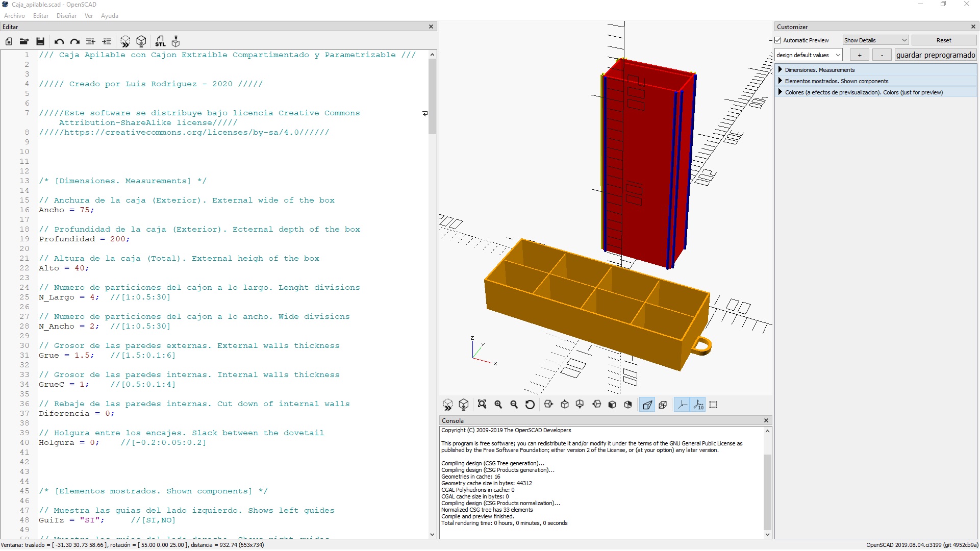Click the editor vertical scrollbar thumb
Image resolution: width=980 pixels, height=551 pixels.
click(x=432, y=96)
